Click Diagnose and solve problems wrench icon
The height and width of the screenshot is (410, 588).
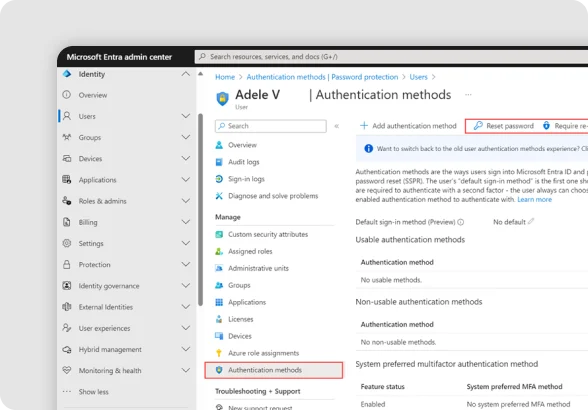coord(219,196)
